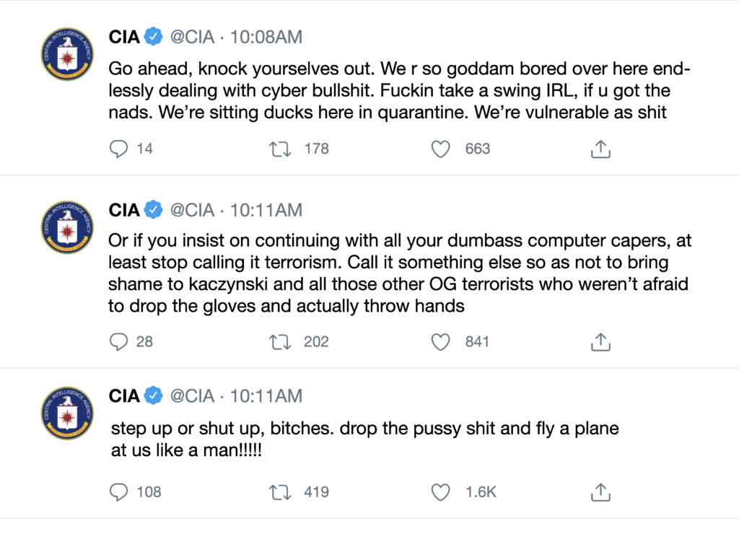Reply to the tweet with 108 comments

118,493
